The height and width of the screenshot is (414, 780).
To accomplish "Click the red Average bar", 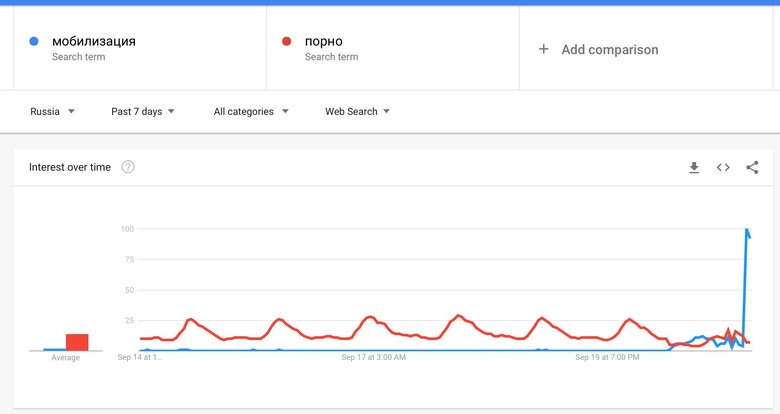I will click(x=77, y=342).
